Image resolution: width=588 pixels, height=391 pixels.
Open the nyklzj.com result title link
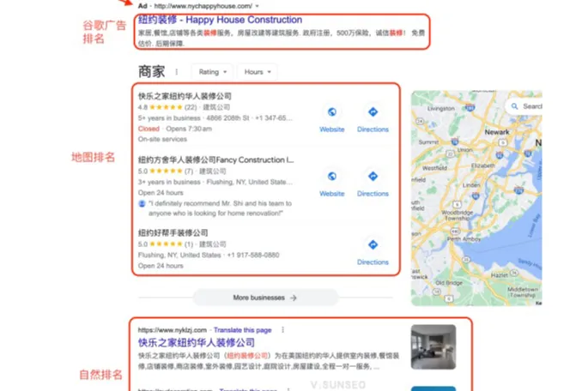tap(196, 342)
